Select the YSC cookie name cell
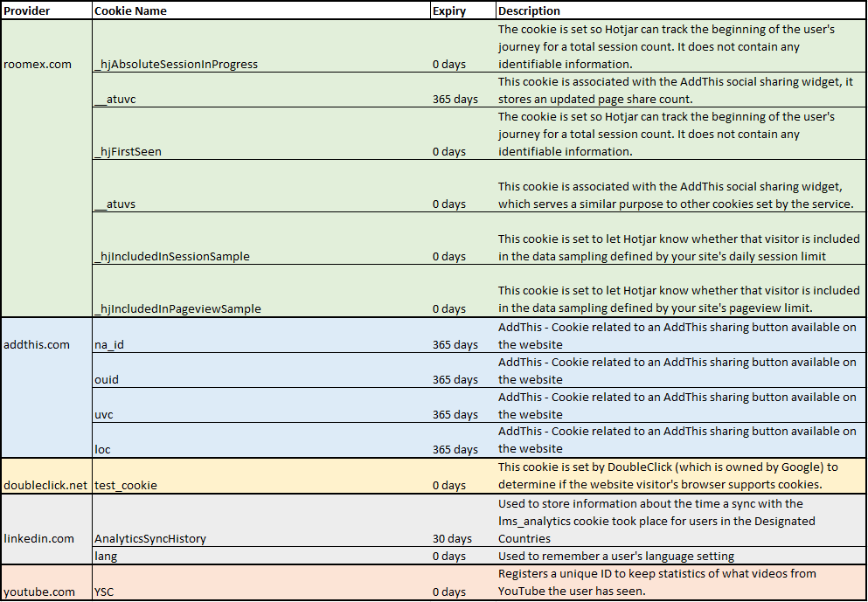The height and width of the screenshot is (602, 868). click(261, 582)
